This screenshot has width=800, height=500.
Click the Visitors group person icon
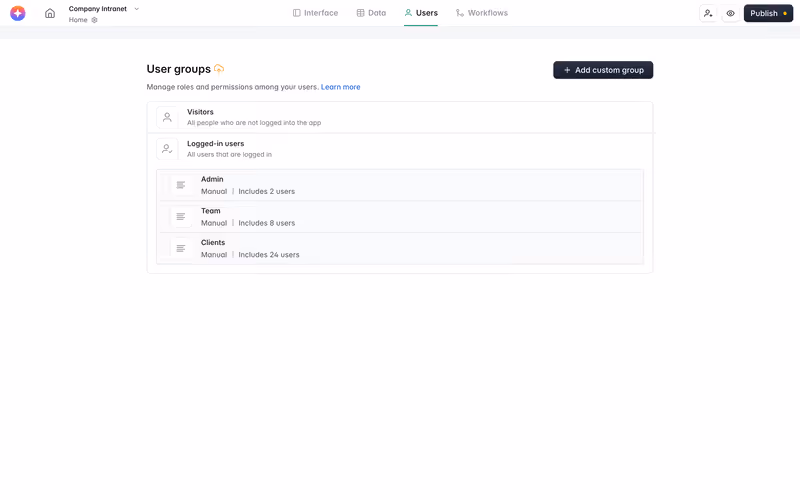click(x=167, y=117)
